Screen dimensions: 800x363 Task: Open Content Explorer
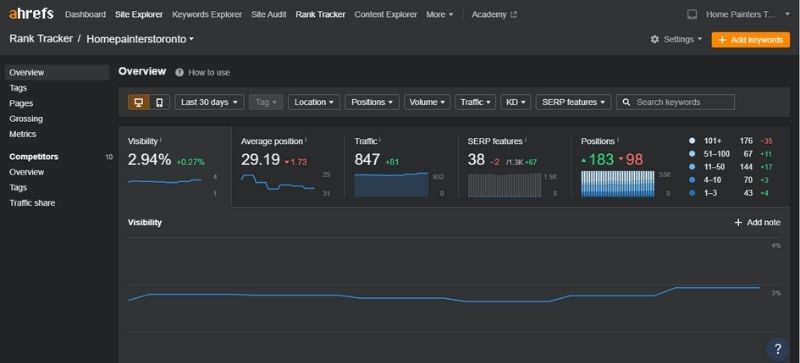point(385,14)
